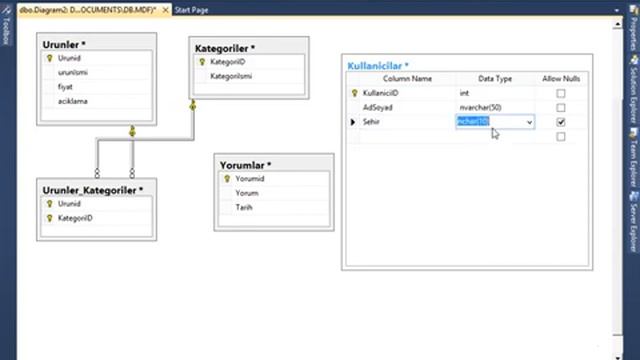
Task: Click the row selector arrow beside Sehir
Action: 353,122
